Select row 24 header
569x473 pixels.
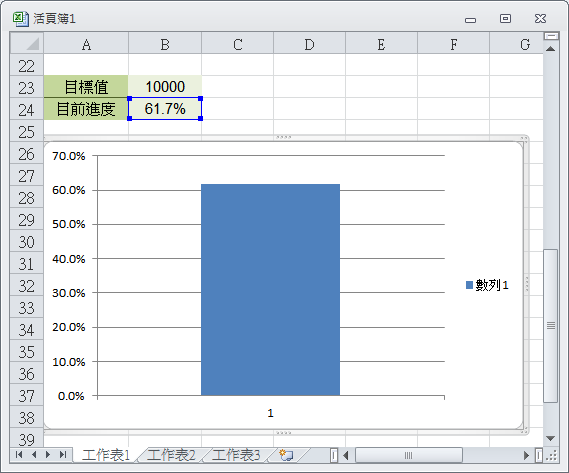[x=26, y=109]
